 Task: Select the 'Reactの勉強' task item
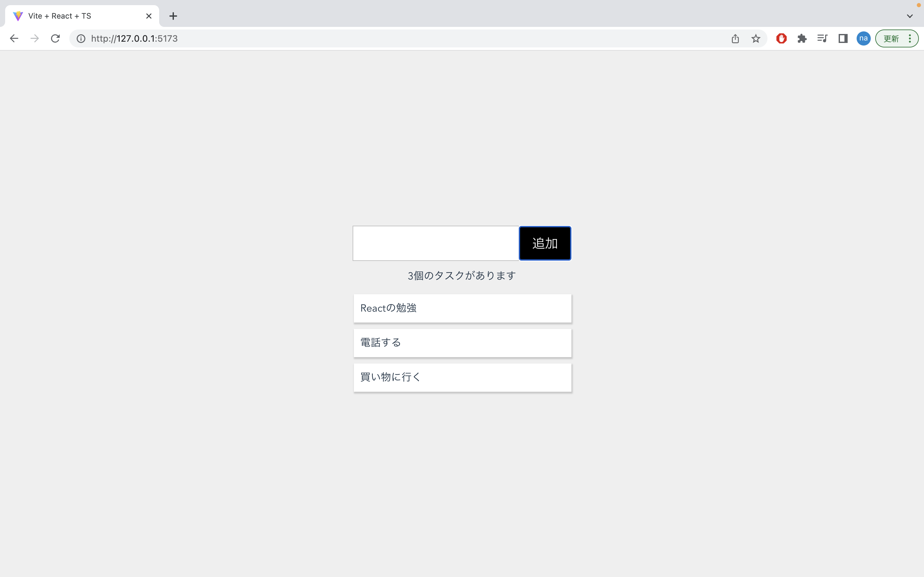(462, 308)
